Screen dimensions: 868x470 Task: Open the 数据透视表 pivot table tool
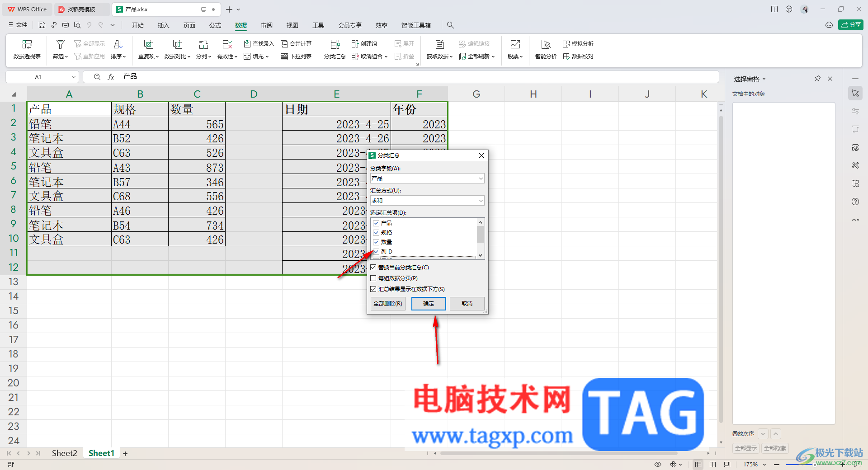click(27, 49)
